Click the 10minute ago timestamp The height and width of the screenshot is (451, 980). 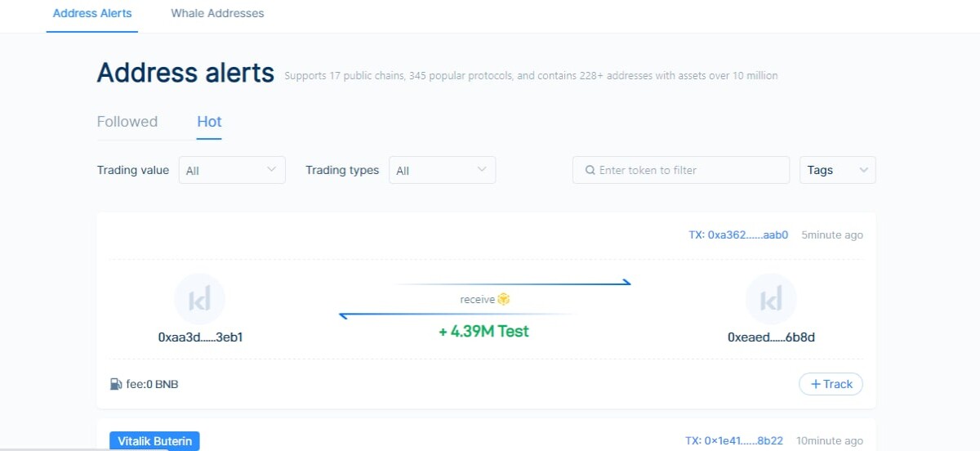coord(830,440)
